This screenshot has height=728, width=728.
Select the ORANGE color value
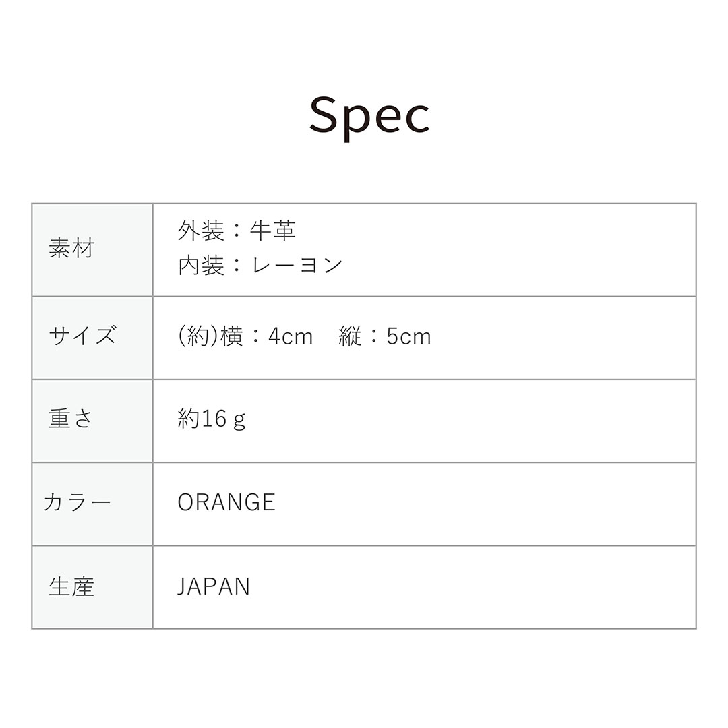[x=226, y=503]
